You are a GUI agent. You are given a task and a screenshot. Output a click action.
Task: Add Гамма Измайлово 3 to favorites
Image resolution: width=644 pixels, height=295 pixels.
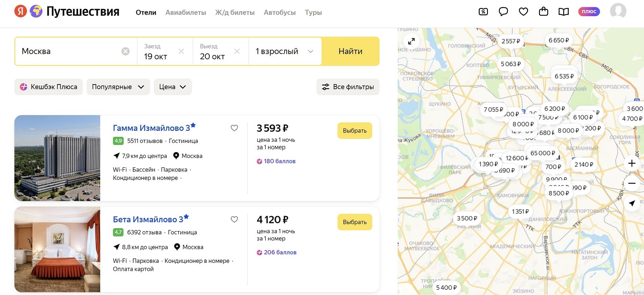pos(234,128)
